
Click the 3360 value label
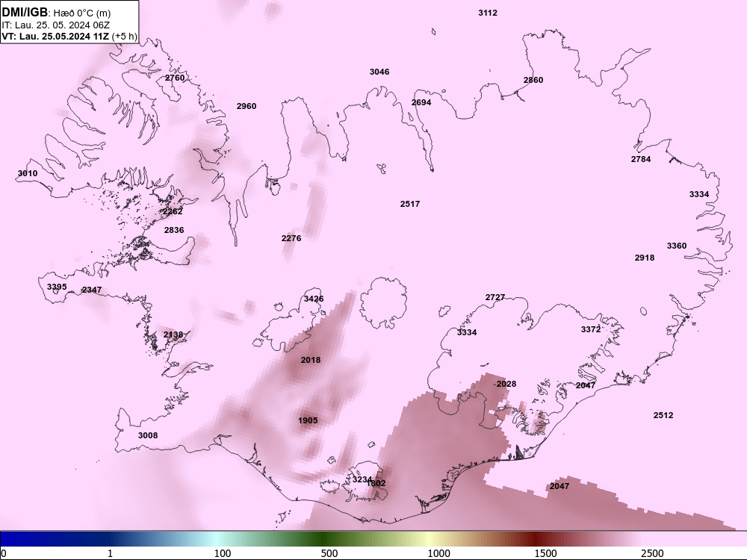(677, 246)
